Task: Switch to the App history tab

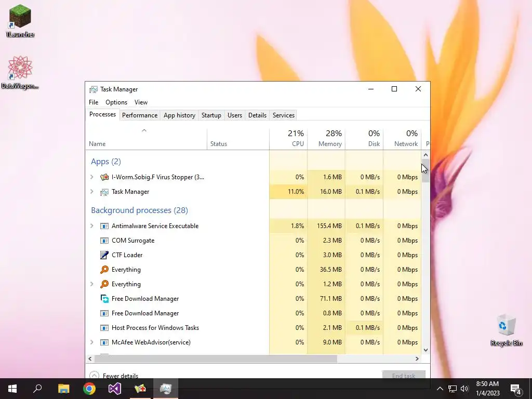Action: tap(179, 115)
